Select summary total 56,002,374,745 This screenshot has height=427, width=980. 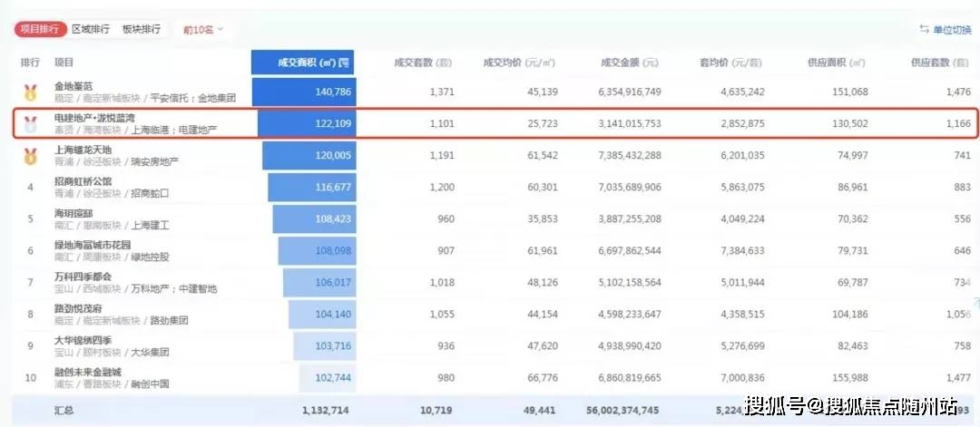click(x=622, y=411)
